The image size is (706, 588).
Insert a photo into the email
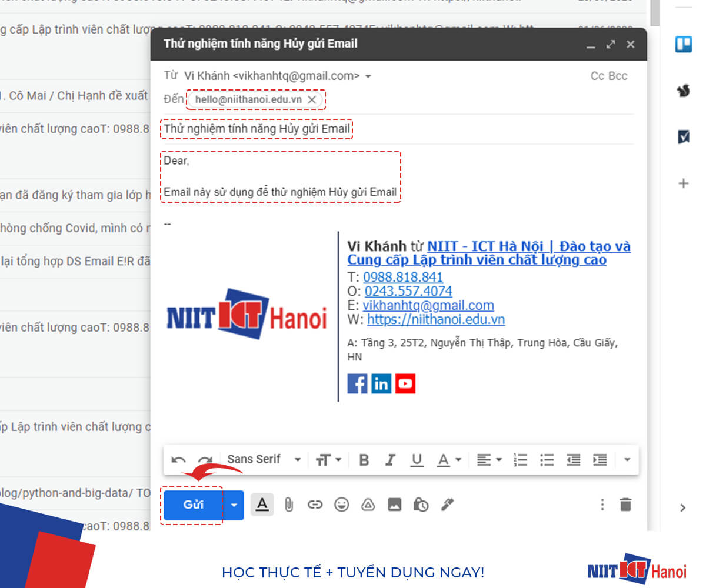[395, 505]
